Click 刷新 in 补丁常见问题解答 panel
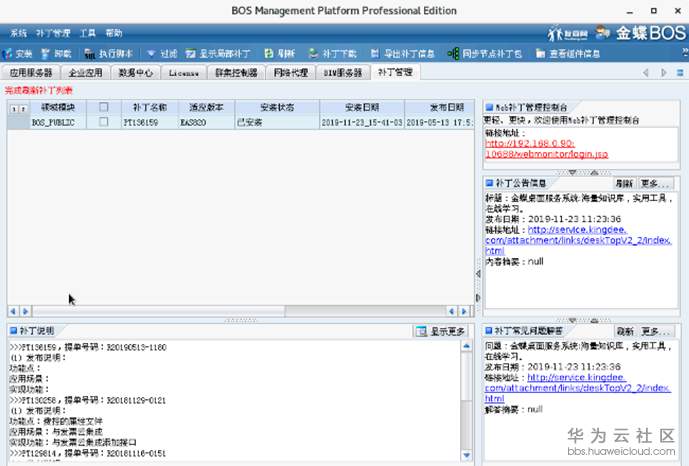The height and width of the screenshot is (466, 689). (624, 331)
